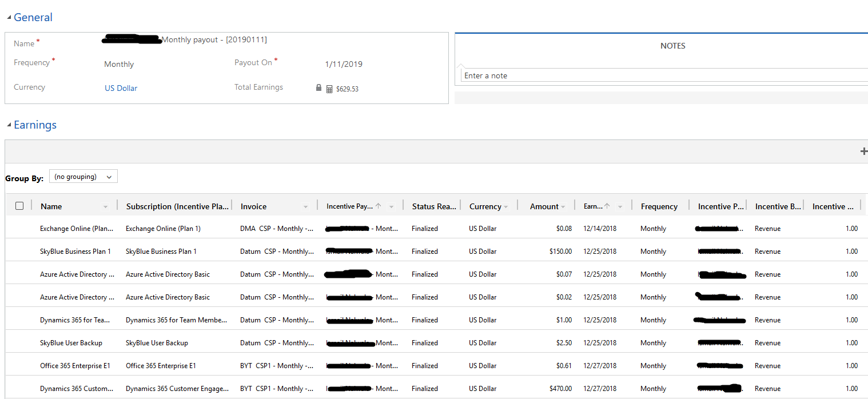
Task: Click the $2.50 amount cell
Action: (x=564, y=343)
